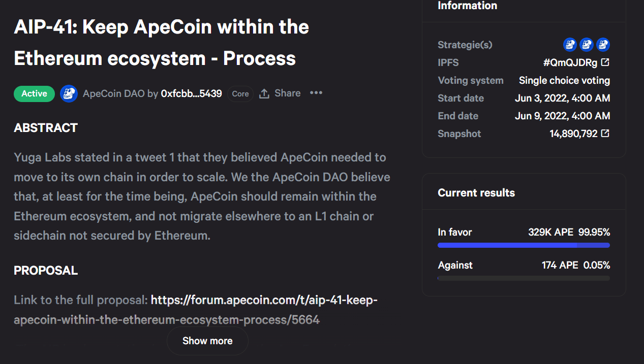Click the Against results progress bar

tap(524, 278)
